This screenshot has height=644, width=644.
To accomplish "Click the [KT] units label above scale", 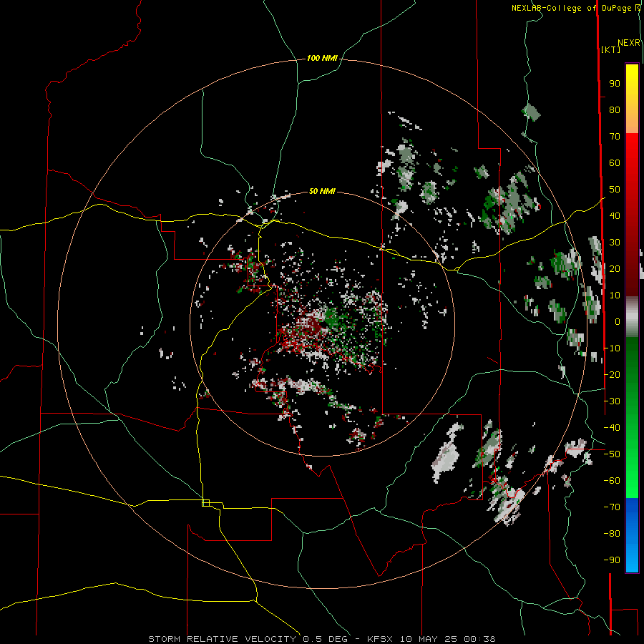I will [x=611, y=49].
